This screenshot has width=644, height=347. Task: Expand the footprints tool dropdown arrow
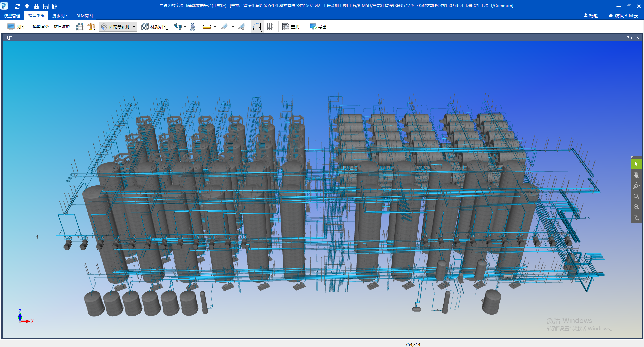pos(185,27)
